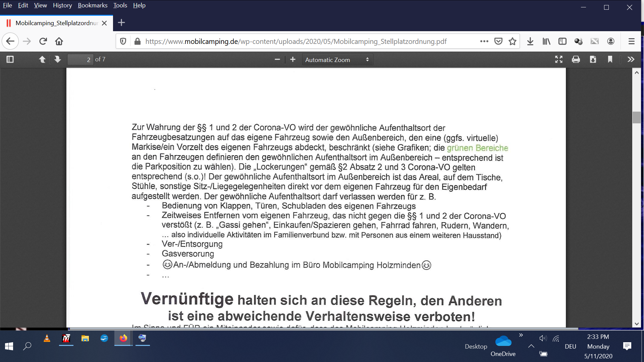Expand PDF viewer tools menu
This screenshot has width=644, height=362.
click(x=631, y=59)
